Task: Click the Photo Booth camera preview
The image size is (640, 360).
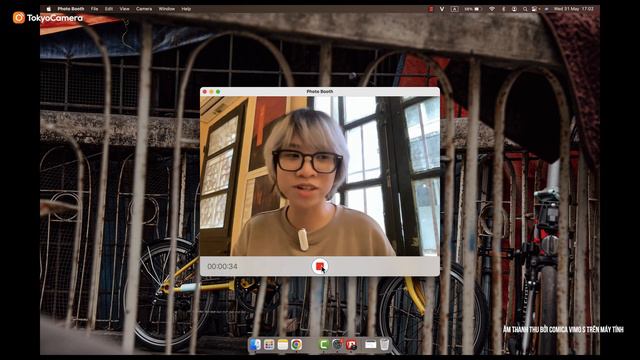Action: click(x=320, y=176)
